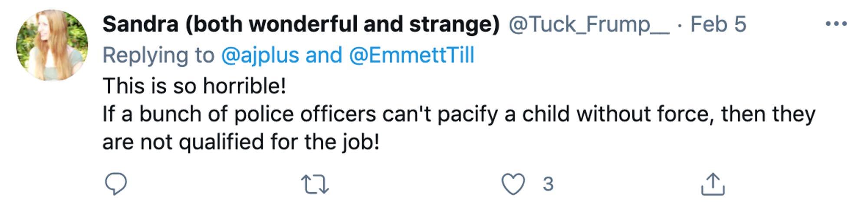
Task: Visit the @EmmettTill mention
Action: click(411, 55)
